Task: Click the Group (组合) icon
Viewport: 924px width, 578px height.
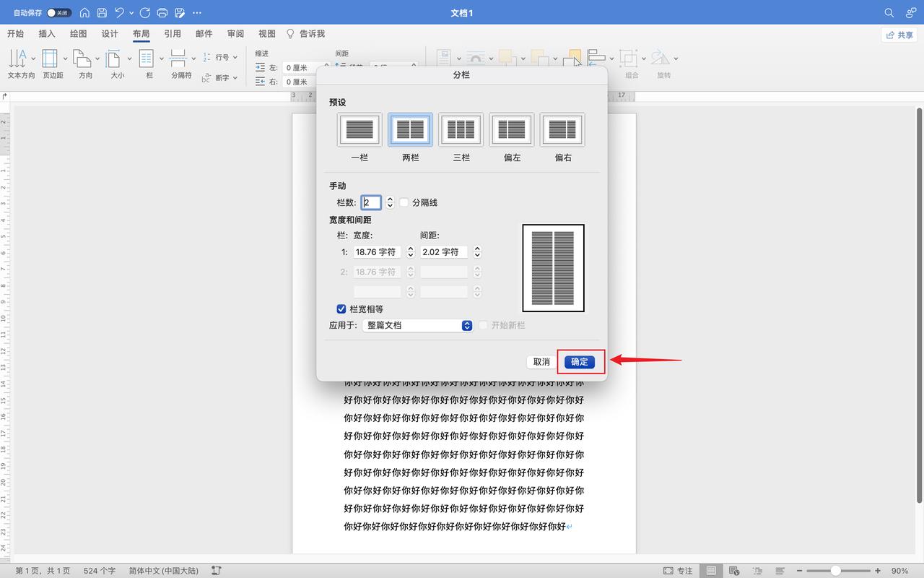Action: click(629, 58)
